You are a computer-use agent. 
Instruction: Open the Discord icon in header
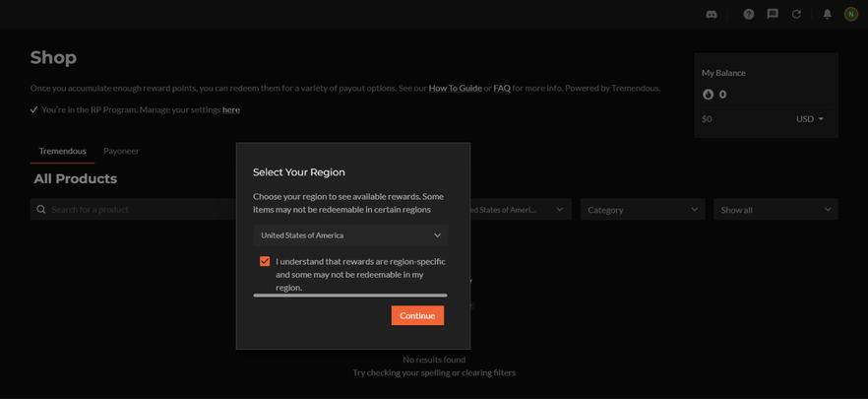(x=712, y=15)
